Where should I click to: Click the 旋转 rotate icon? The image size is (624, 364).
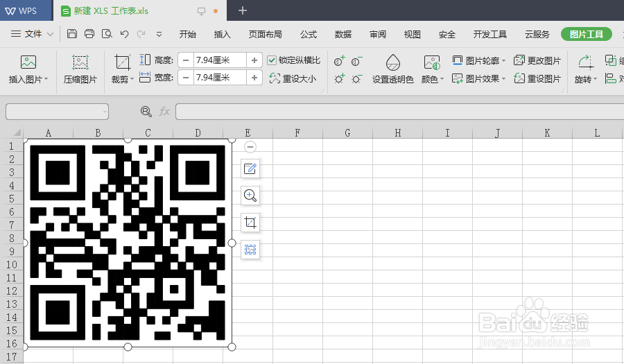pos(585,62)
